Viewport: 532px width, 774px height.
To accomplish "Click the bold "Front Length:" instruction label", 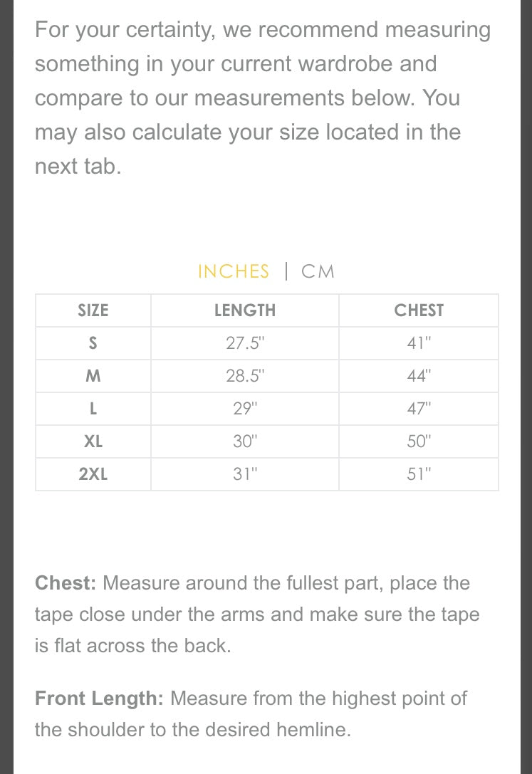I will click(99, 699).
